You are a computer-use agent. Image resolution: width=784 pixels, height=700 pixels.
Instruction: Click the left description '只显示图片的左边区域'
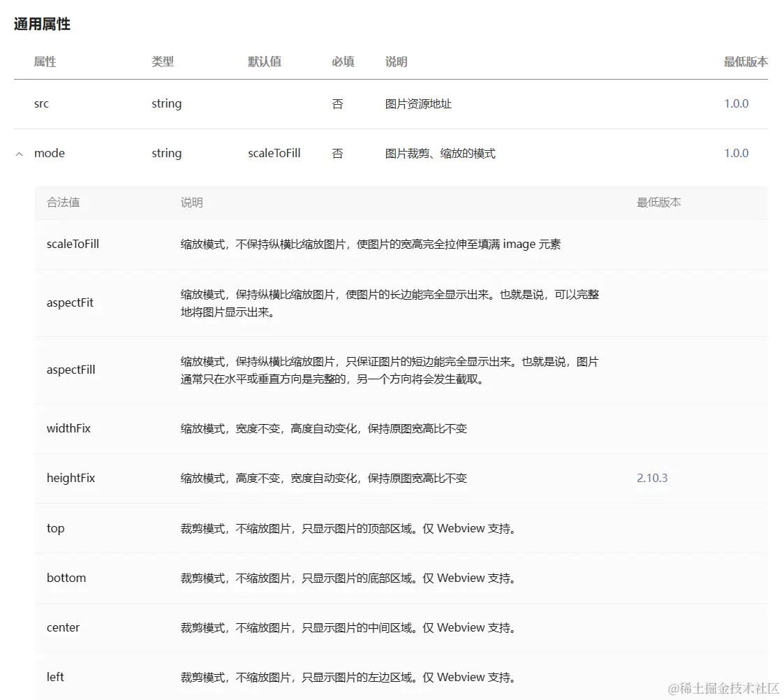coord(357,677)
